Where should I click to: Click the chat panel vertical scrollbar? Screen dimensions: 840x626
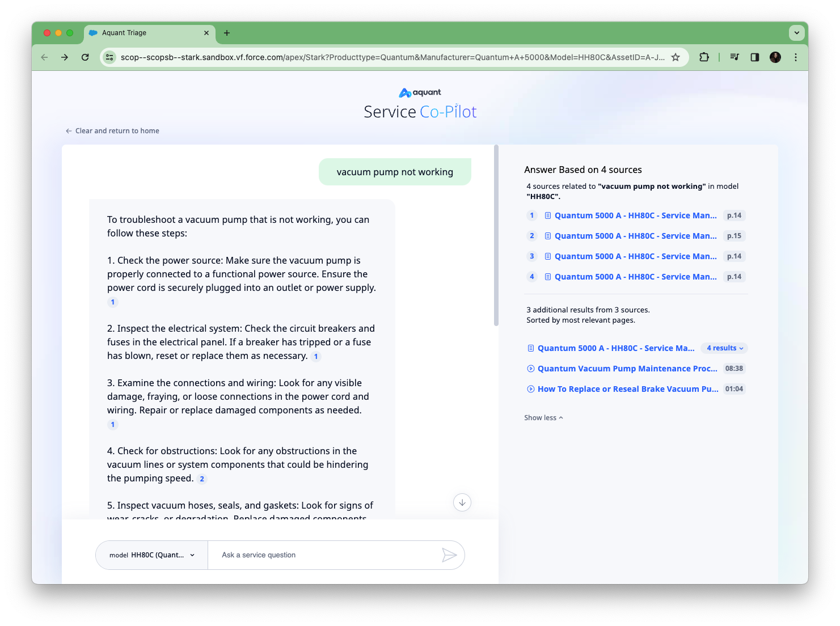[496, 236]
